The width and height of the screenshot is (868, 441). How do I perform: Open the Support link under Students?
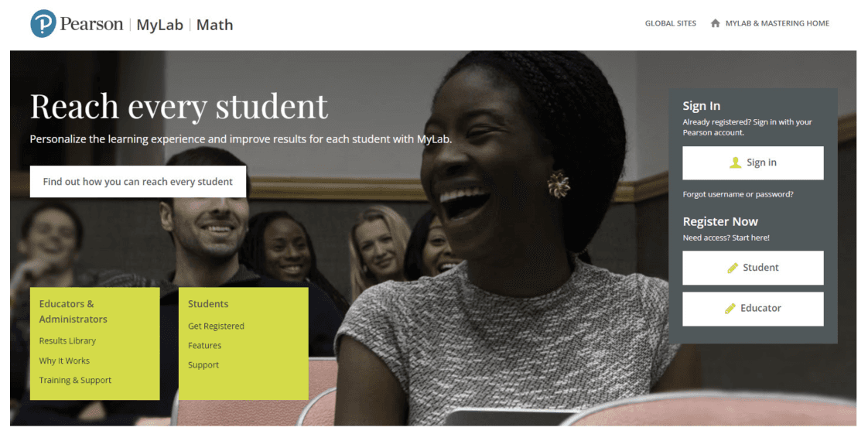(203, 365)
